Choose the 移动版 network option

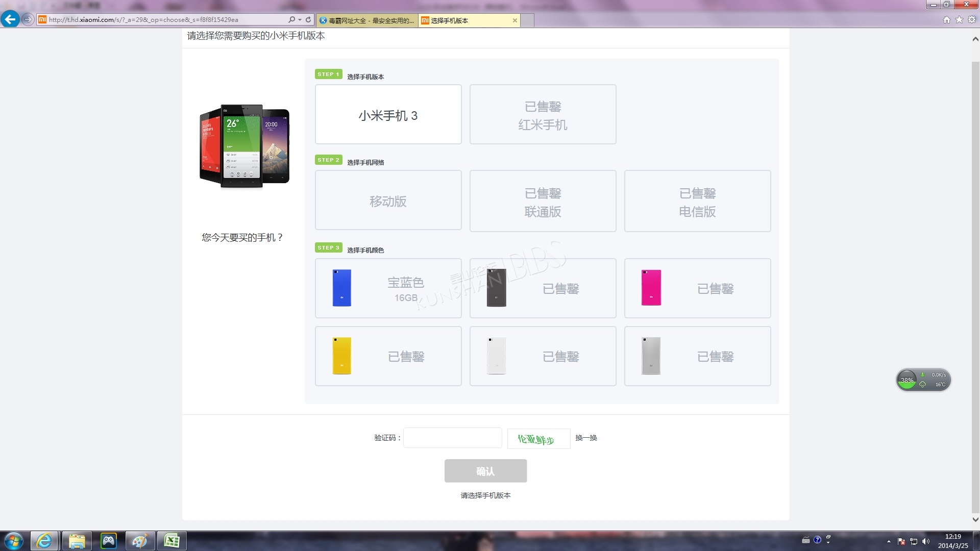tap(388, 201)
